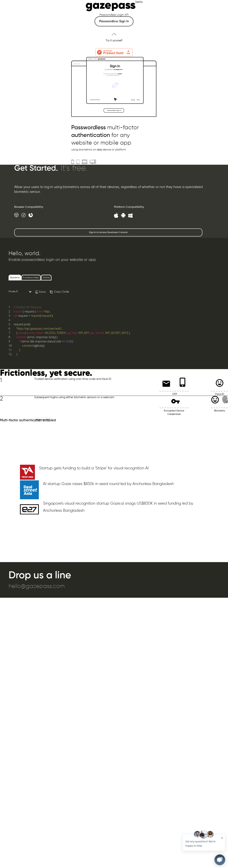
Task: Click the Windows platform icon
Action: pos(130,216)
